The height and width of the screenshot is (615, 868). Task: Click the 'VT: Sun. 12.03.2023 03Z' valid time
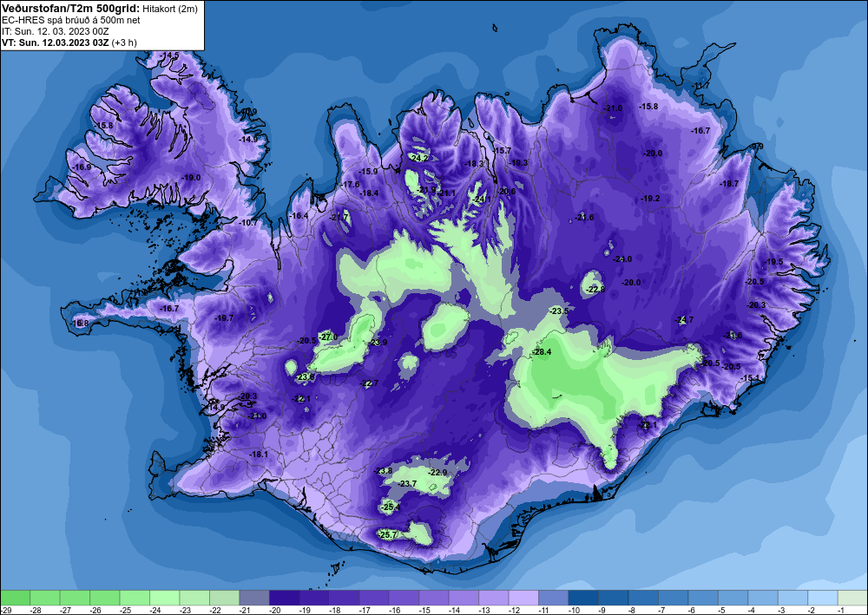pos(56,43)
